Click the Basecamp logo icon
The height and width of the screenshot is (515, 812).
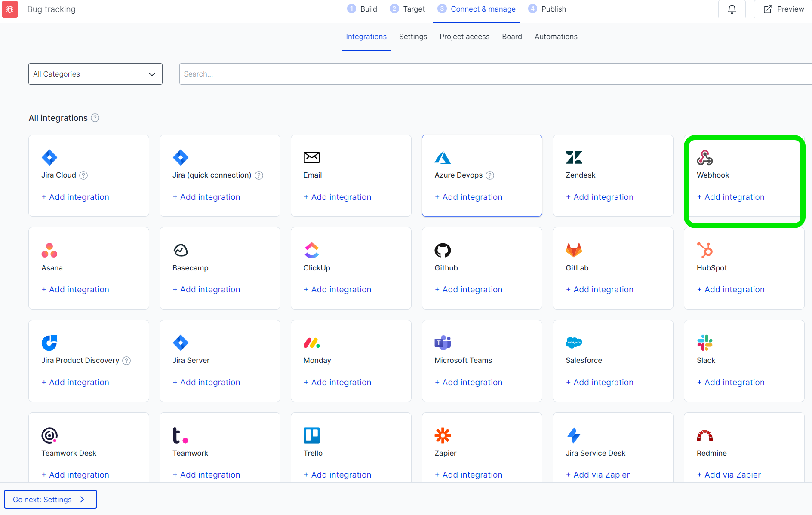coord(181,250)
